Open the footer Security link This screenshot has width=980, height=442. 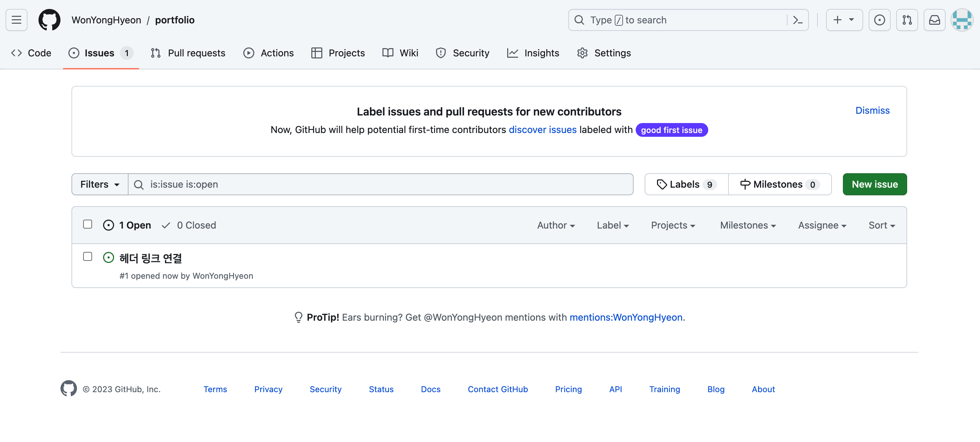(x=326, y=389)
